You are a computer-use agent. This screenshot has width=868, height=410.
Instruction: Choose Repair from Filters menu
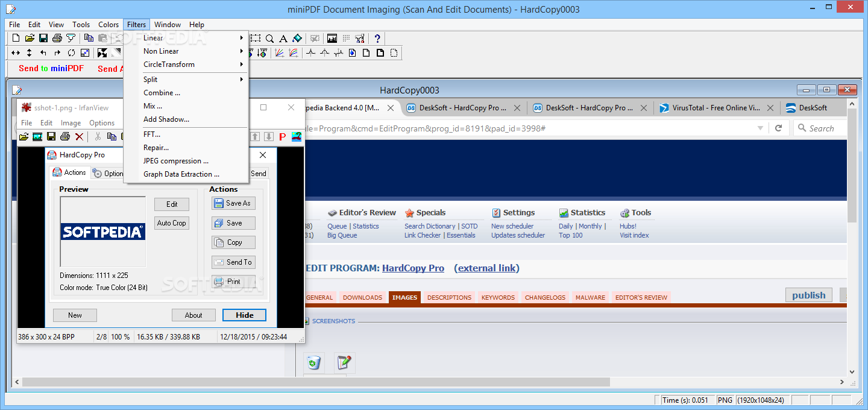[186, 148]
